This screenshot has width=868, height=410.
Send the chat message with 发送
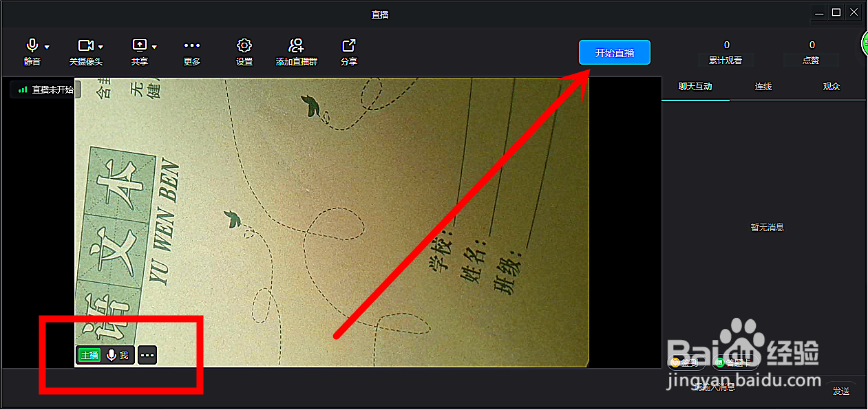(841, 391)
